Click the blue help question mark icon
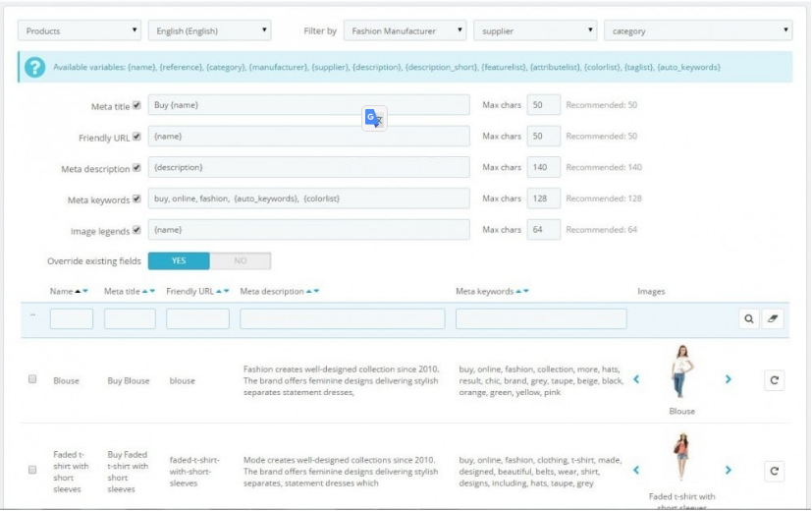 (x=35, y=68)
